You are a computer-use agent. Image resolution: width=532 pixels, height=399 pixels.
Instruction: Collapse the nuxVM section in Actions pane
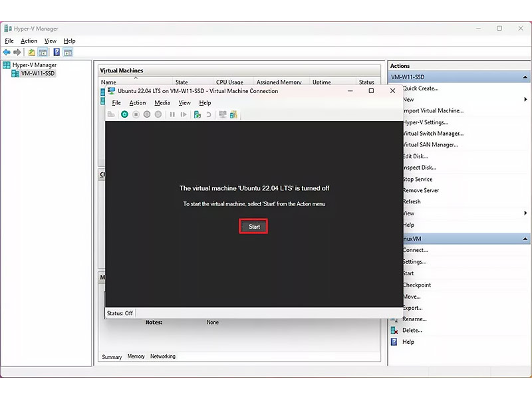coord(525,239)
